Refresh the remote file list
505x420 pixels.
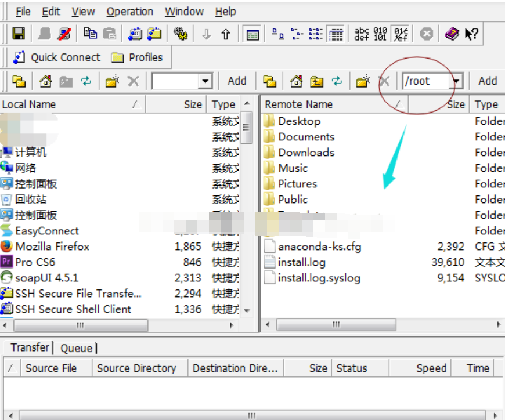(x=336, y=81)
